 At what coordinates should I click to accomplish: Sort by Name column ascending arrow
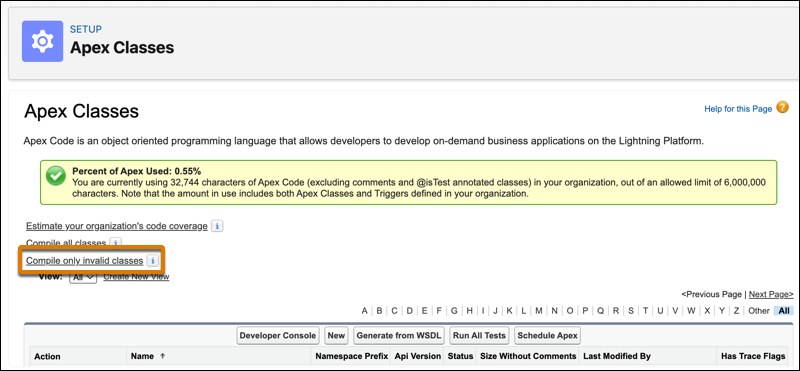tap(163, 356)
